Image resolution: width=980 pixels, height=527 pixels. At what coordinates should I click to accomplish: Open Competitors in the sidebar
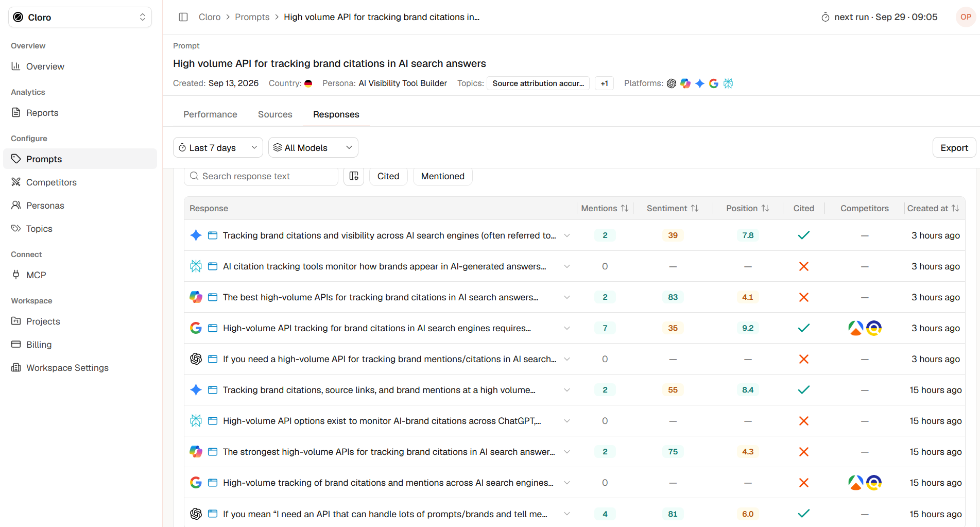80,182
